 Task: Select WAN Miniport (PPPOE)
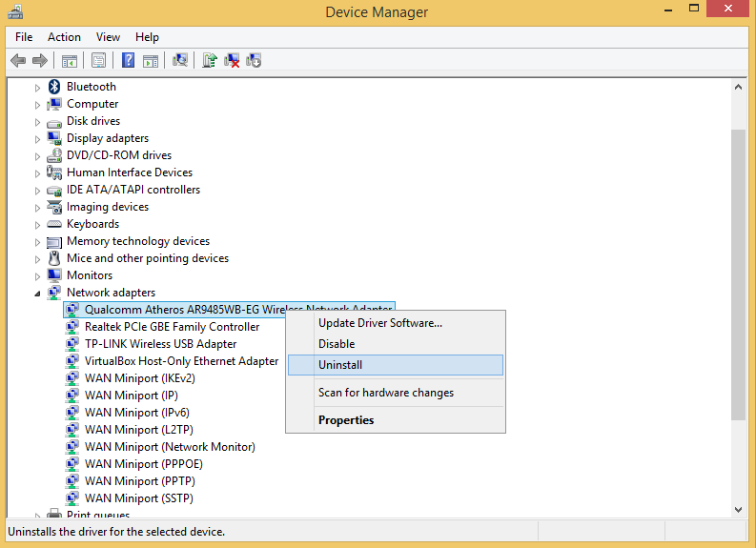144,463
